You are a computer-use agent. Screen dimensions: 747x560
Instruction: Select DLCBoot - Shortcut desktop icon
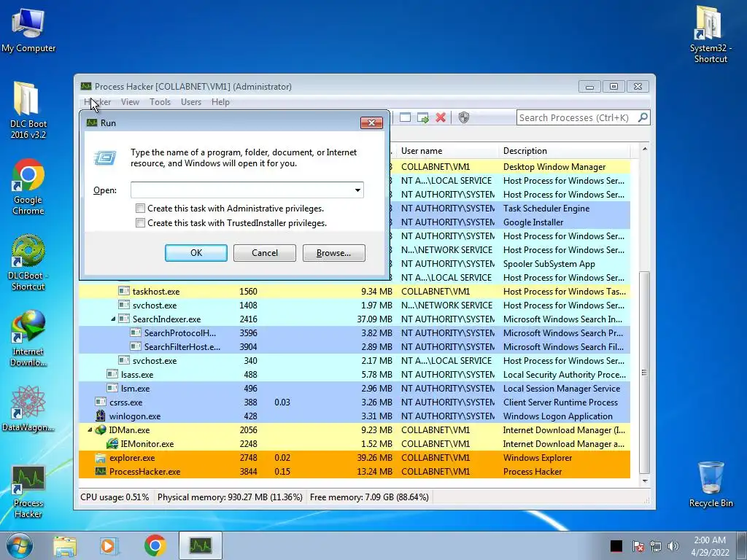click(x=28, y=262)
